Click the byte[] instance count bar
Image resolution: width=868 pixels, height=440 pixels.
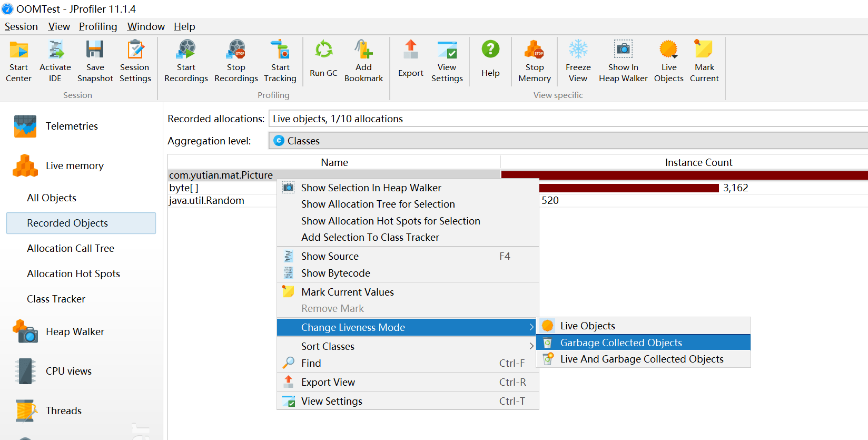(x=629, y=188)
